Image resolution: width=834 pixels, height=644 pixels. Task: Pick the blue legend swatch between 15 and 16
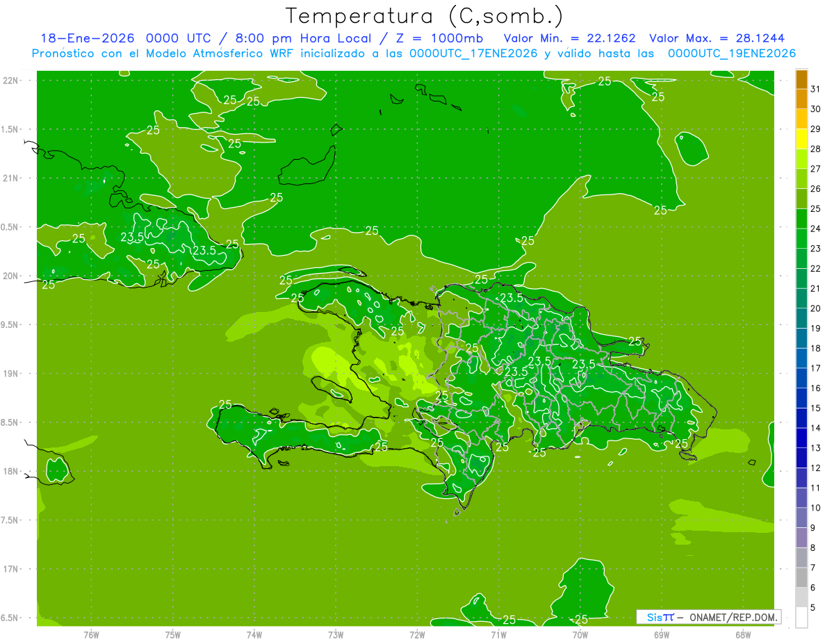[801, 398]
